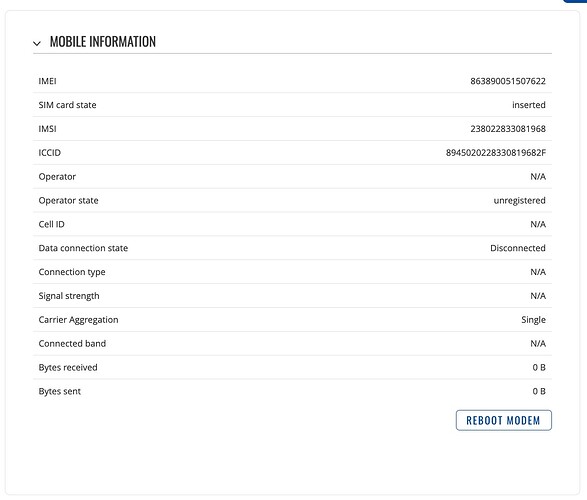Select the IMEI number value
This screenshot has height=500, width=587.
tap(508, 81)
